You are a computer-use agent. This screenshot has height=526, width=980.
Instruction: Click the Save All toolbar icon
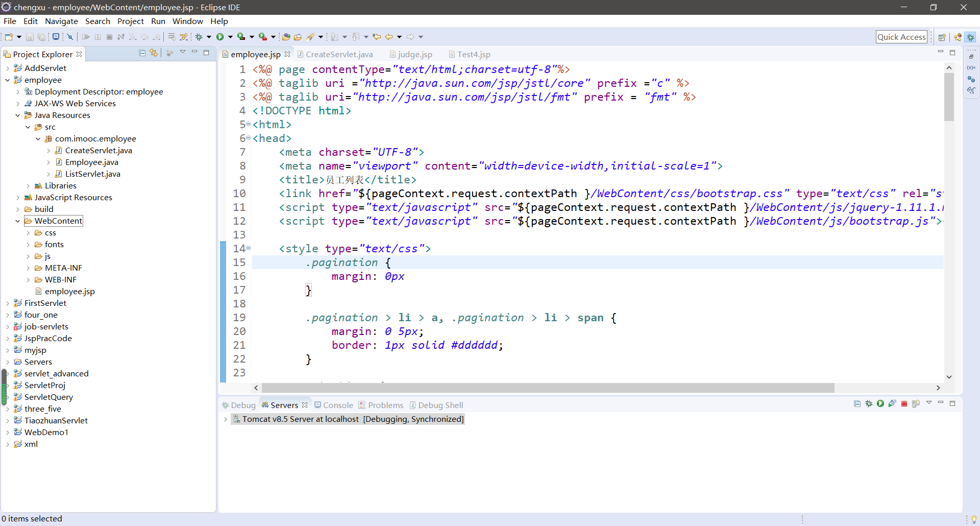point(42,37)
